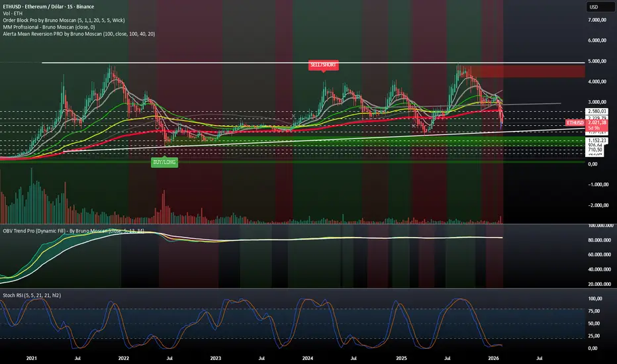Viewport: 617px width, 364px height.
Task: Click the 1.152,23 price level label
Action: pyautogui.click(x=597, y=140)
